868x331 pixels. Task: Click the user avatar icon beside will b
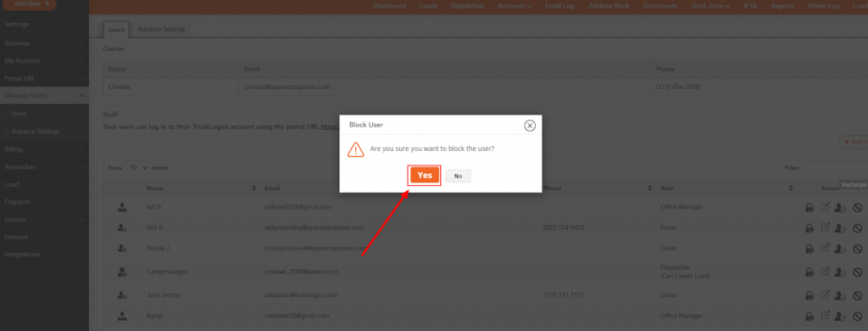click(x=122, y=207)
